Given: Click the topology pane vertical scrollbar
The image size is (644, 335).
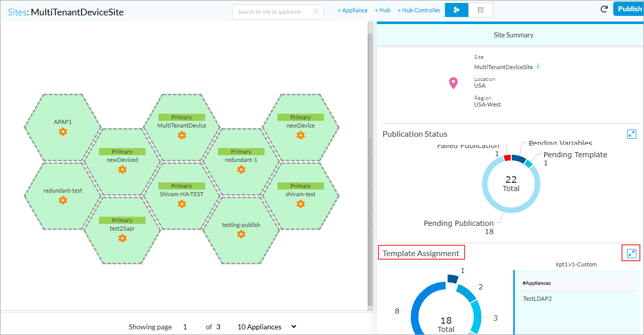Looking at the screenshot, I should [x=370, y=169].
